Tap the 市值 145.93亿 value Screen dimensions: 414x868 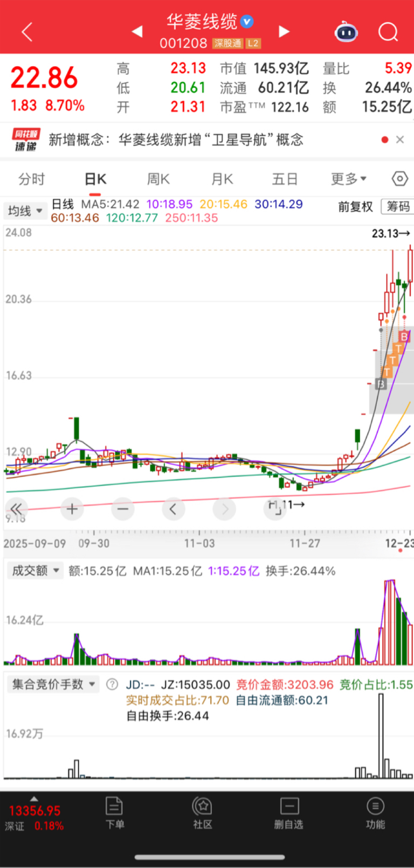coord(281,68)
